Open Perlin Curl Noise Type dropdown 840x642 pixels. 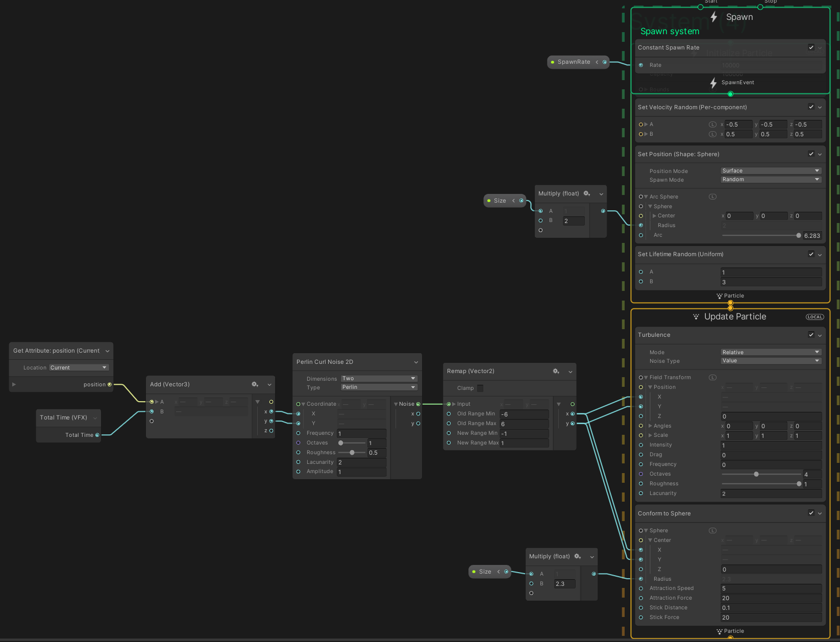pos(379,387)
